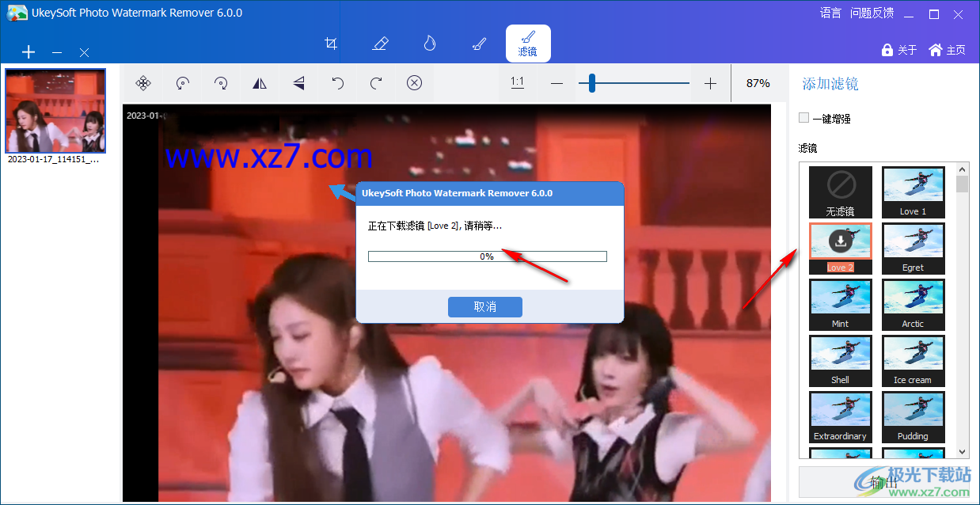The image size is (980, 505).
Task: Apply the Extraordinary filter
Action: (x=841, y=417)
